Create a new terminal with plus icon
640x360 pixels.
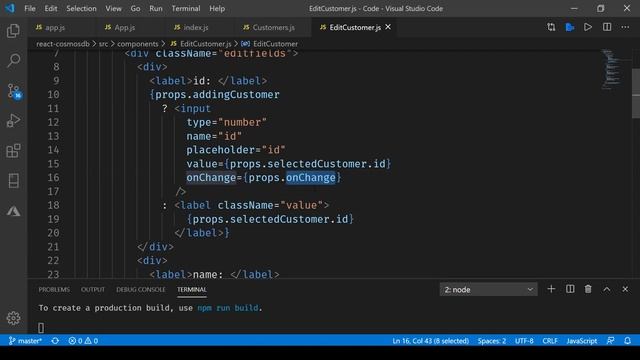[551, 289]
